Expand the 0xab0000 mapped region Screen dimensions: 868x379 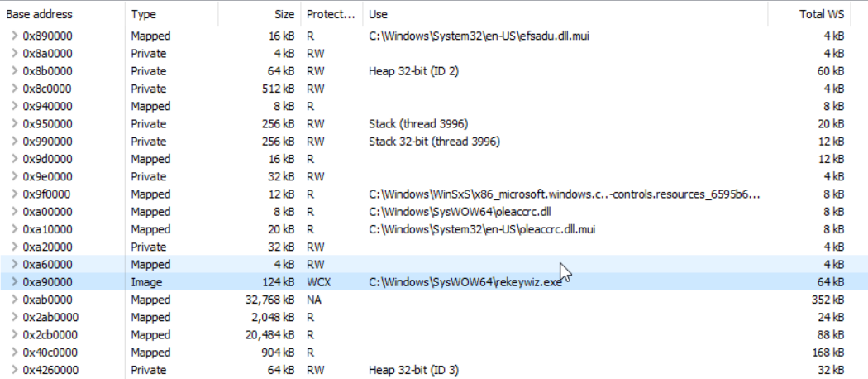[x=14, y=300]
